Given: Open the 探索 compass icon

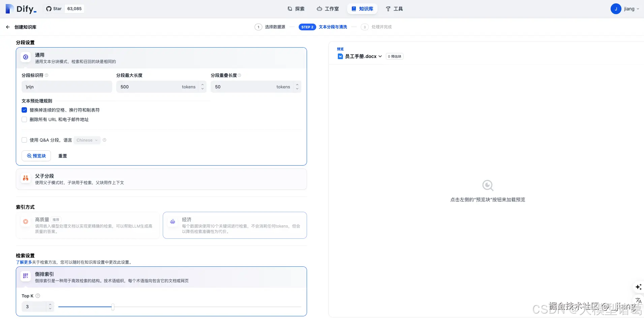Looking at the screenshot, I should pyautogui.click(x=289, y=8).
